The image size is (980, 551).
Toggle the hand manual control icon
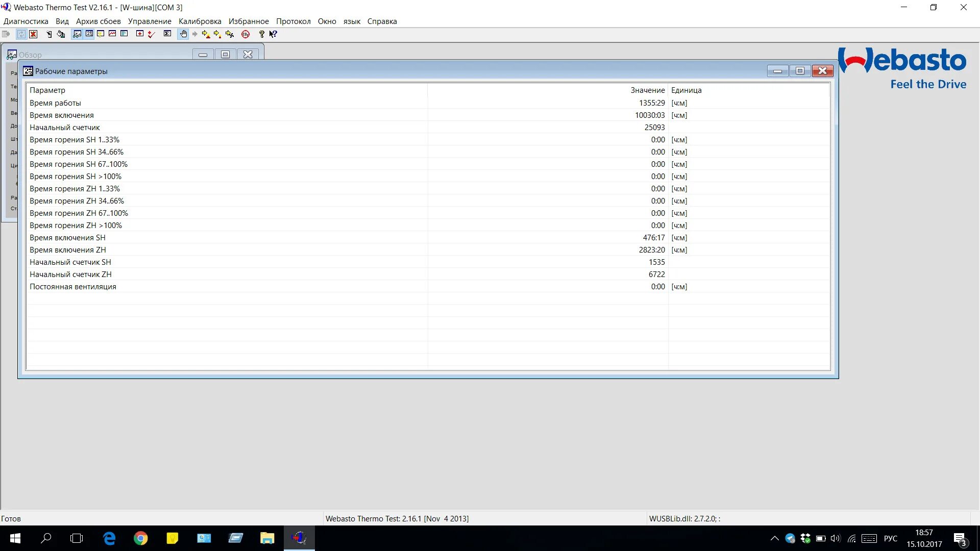(183, 34)
